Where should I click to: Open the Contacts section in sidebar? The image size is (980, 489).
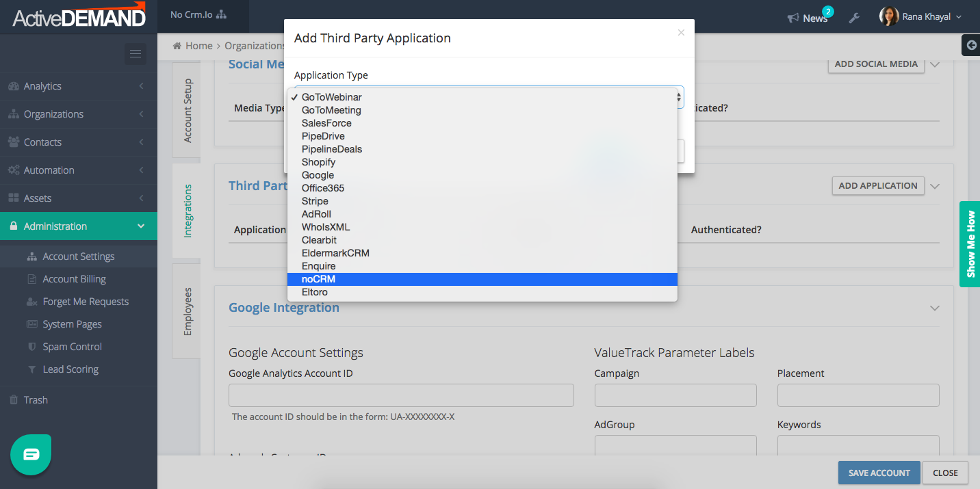(41, 142)
